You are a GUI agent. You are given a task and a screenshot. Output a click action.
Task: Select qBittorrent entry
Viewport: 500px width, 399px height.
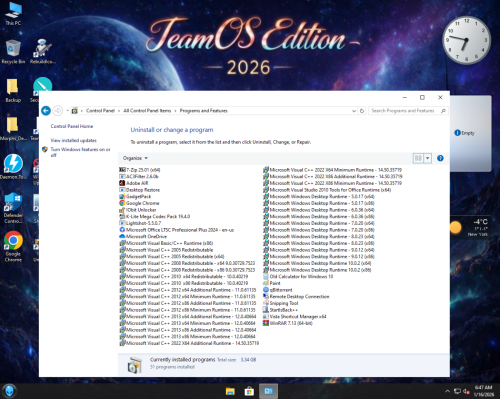coord(278,290)
